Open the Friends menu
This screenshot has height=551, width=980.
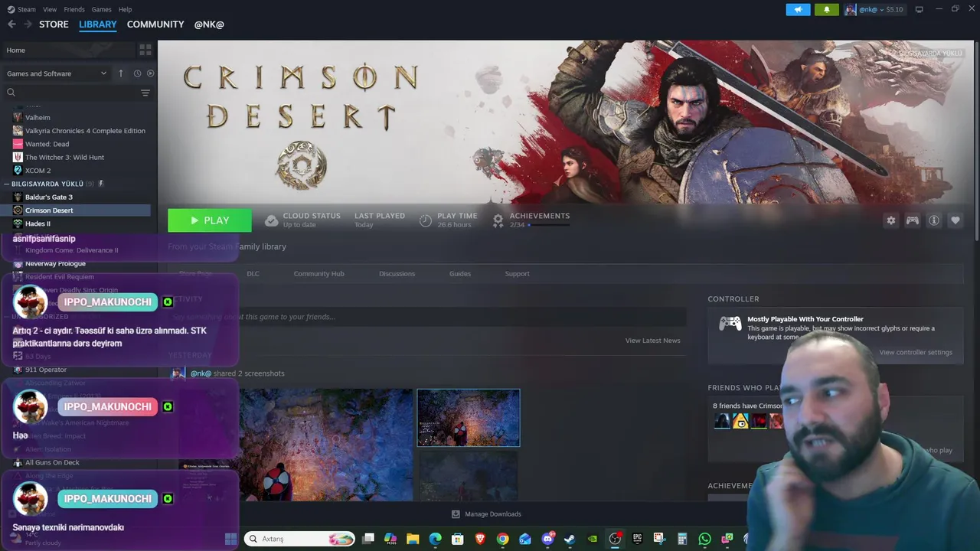click(74, 9)
